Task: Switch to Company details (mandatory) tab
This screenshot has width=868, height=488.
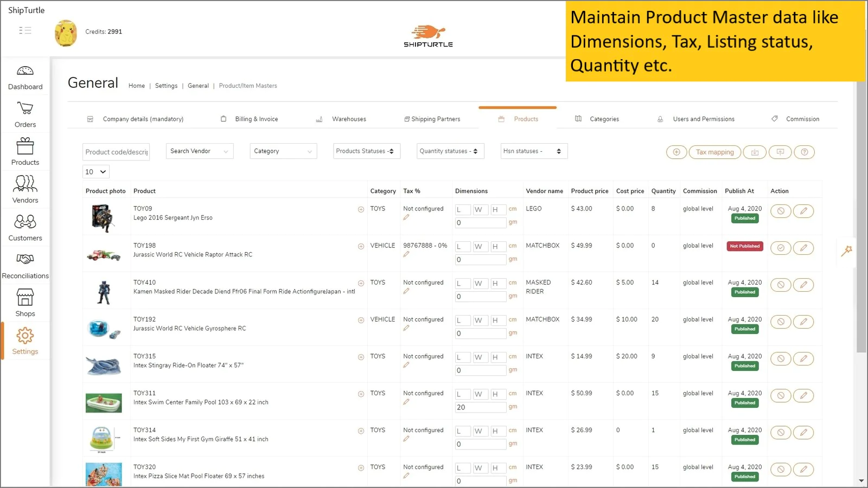Action: [136, 119]
